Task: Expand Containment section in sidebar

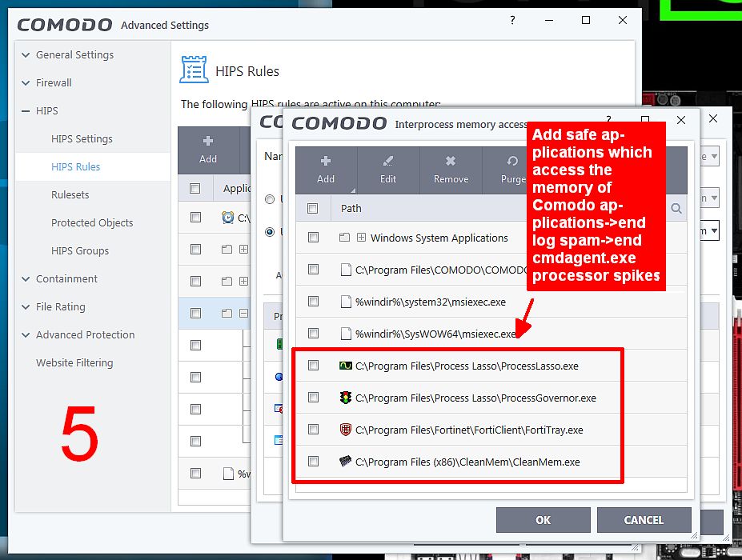Action: coord(26,279)
